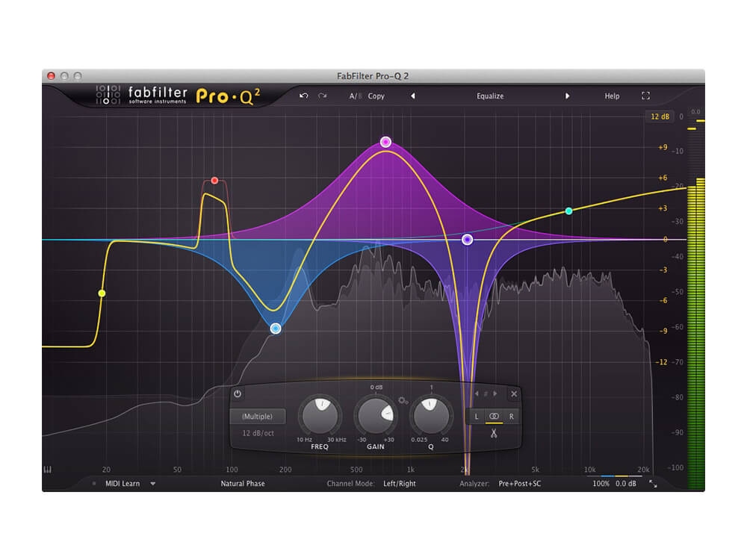
Task: Toggle the A/B state switch
Action: [356, 96]
